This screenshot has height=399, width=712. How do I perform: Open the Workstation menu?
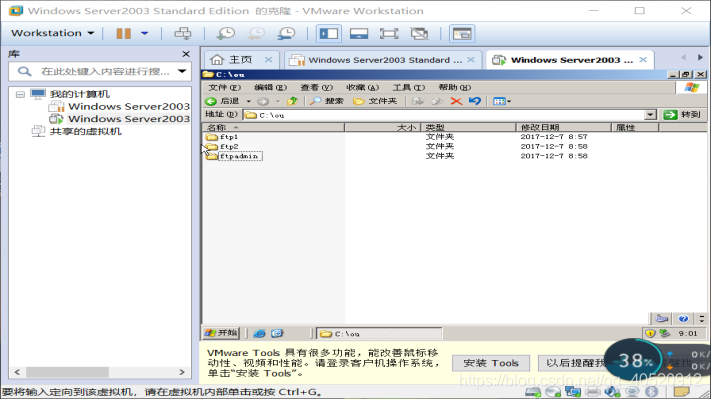(x=52, y=33)
